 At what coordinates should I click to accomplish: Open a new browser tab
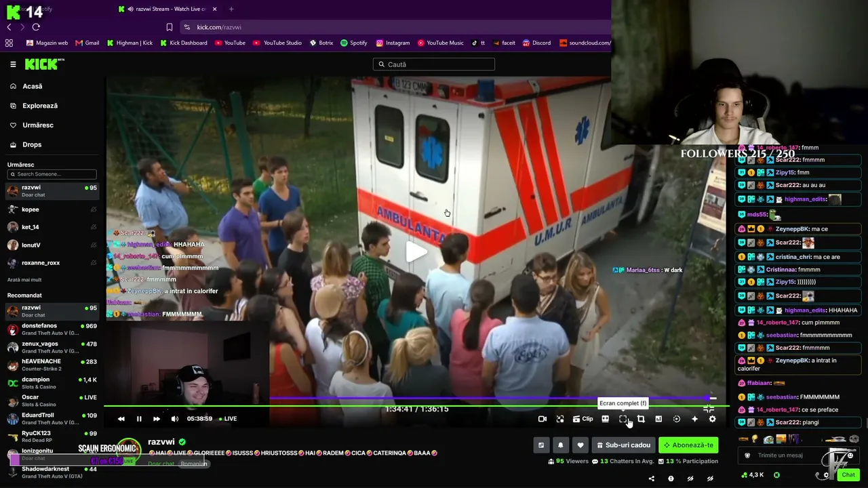[231, 9]
